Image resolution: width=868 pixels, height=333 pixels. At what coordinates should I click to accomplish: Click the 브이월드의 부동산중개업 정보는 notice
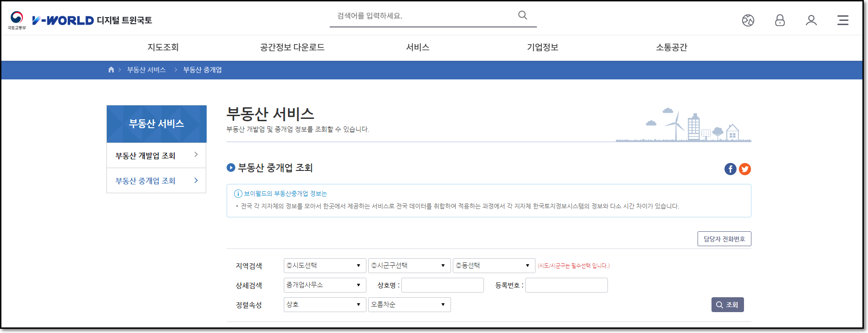click(286, 194)
